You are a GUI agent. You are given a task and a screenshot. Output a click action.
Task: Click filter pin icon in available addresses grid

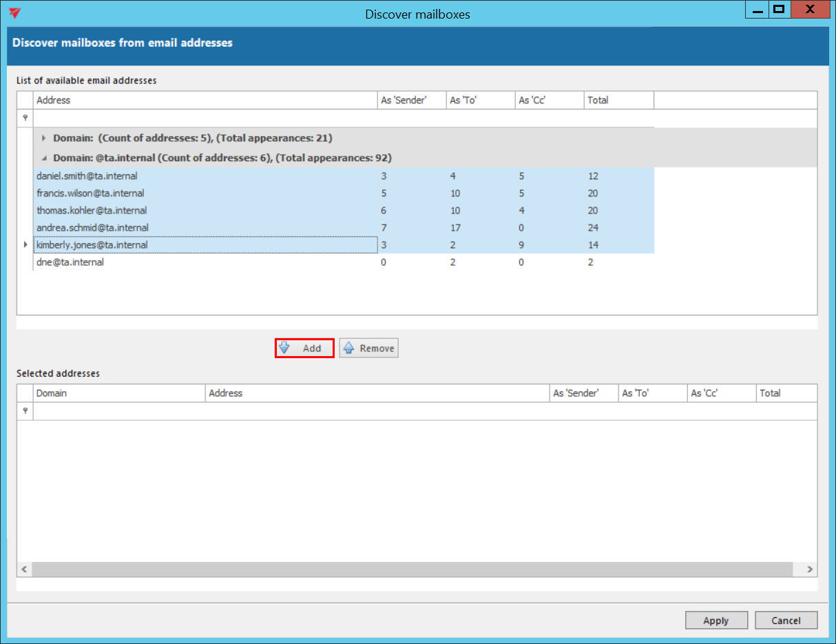click(25, 118)
